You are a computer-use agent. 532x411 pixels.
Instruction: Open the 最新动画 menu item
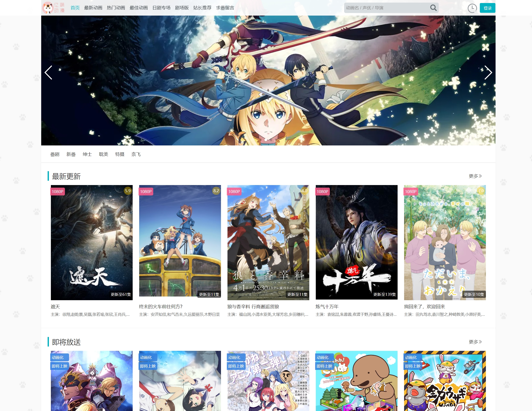[93, 8]
